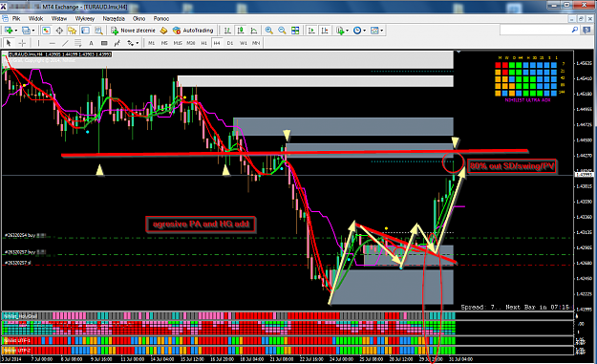Viewport: 597px width, 364px height.
Task: Open the Wstaw menu
Action: click(x=59, y=18)
